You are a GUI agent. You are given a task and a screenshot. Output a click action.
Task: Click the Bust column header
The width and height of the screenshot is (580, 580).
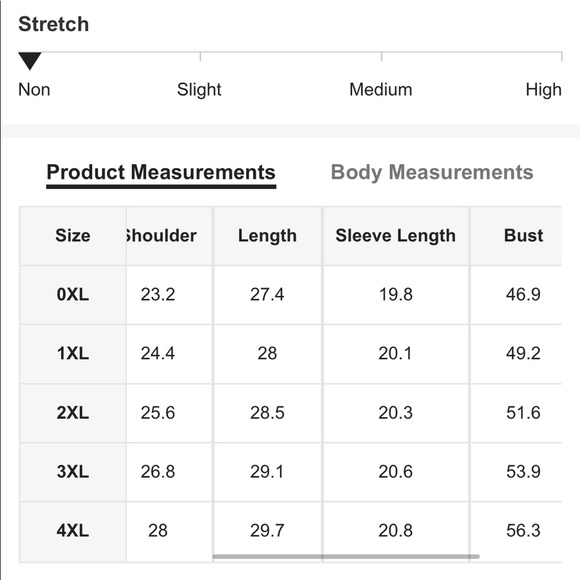523,236
